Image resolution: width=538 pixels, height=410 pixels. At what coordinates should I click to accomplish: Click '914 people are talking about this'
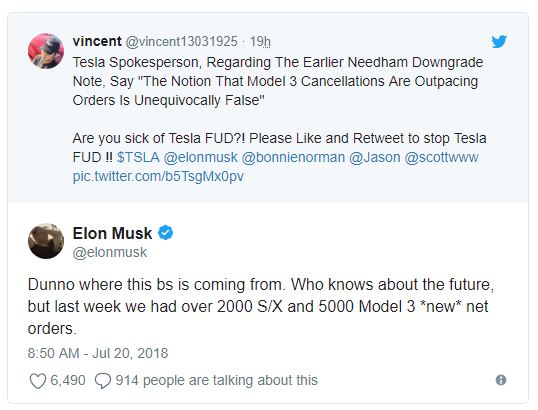[x=217, y=380]
